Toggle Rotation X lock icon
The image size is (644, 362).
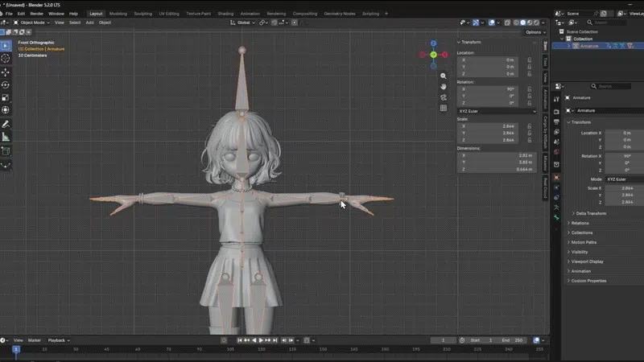[x=530, y=89]
